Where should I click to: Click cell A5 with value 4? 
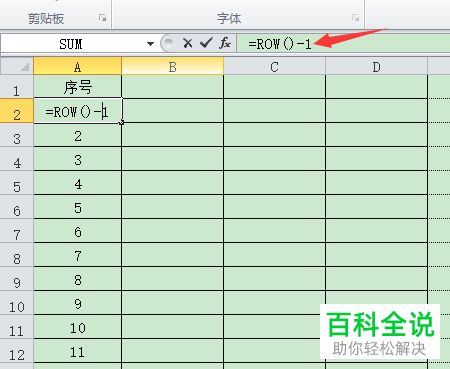tap(78, 183)
